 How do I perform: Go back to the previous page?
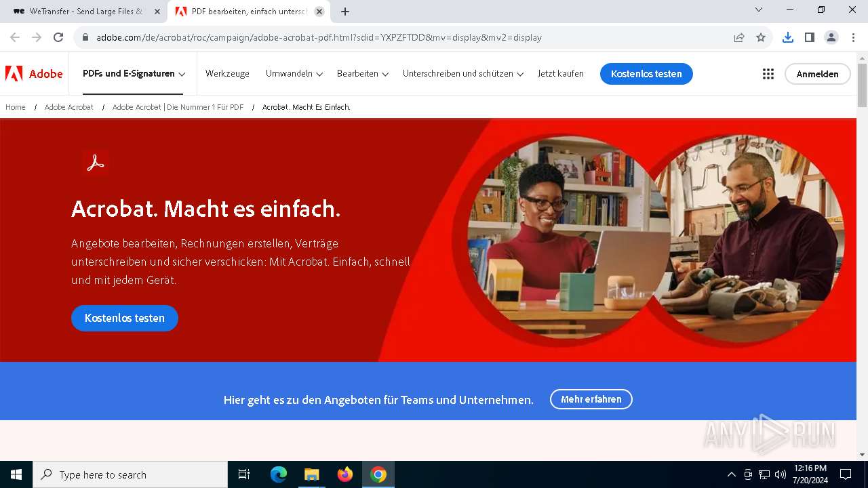point(15,37)
